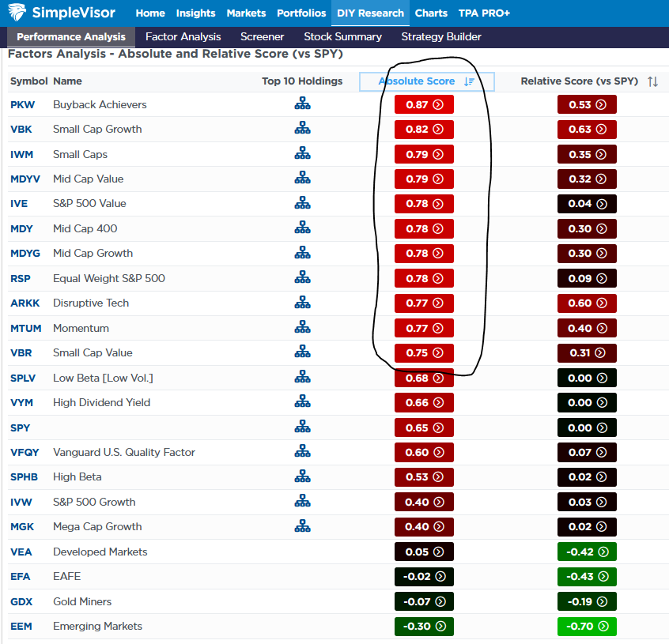Show MGK Mega Cap Growth holdings icon
Image resolution: width=669 pixels, height=644 pixels.
[303, 526]
